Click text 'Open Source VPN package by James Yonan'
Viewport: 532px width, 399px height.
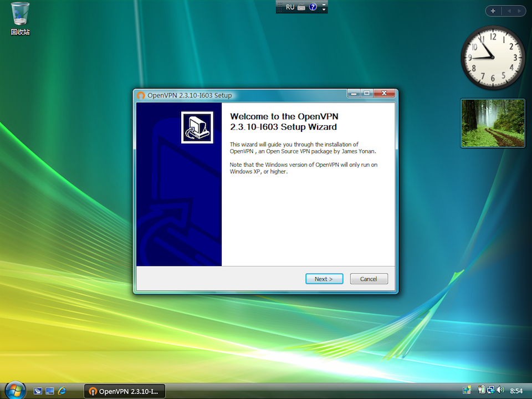[x=321, y=151]
